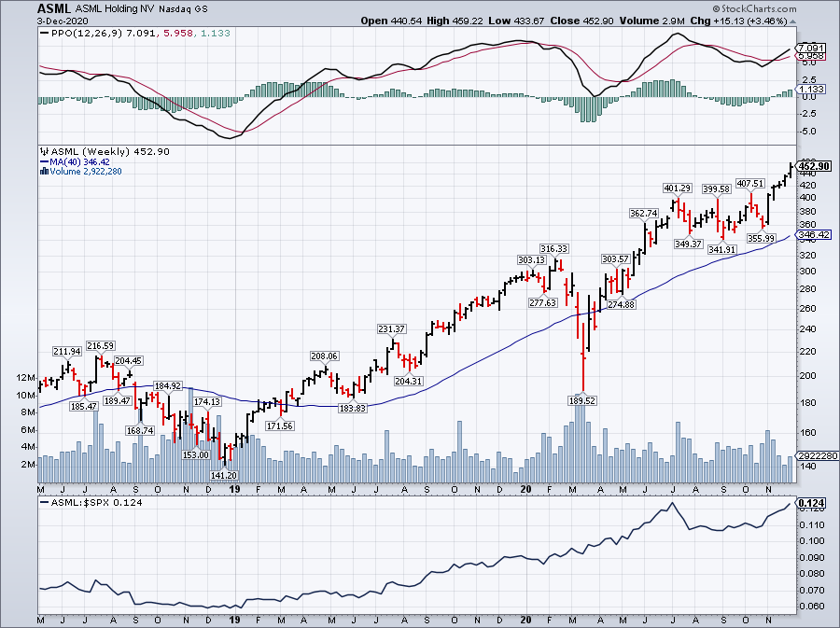Viewport: 840px width, 628px height.
Task: Click the 2922280 volume tag on right axis
Action: pos(818,455)
